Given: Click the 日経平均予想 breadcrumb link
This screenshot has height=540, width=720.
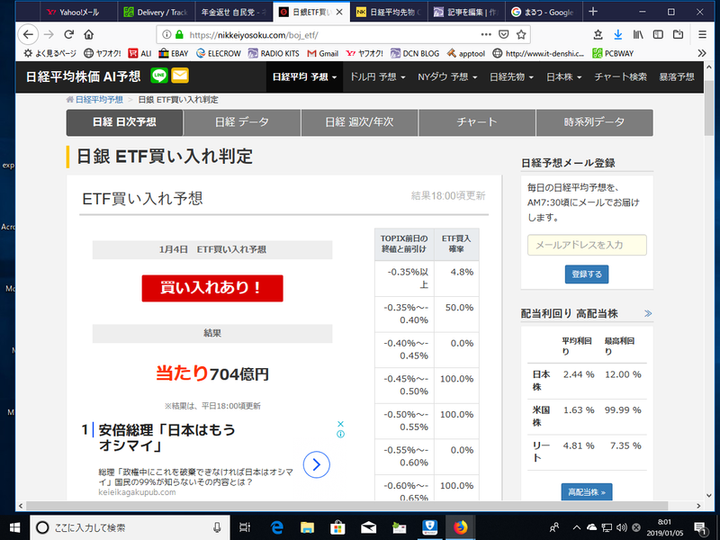Looking at the screenshot, I should 97,100.
